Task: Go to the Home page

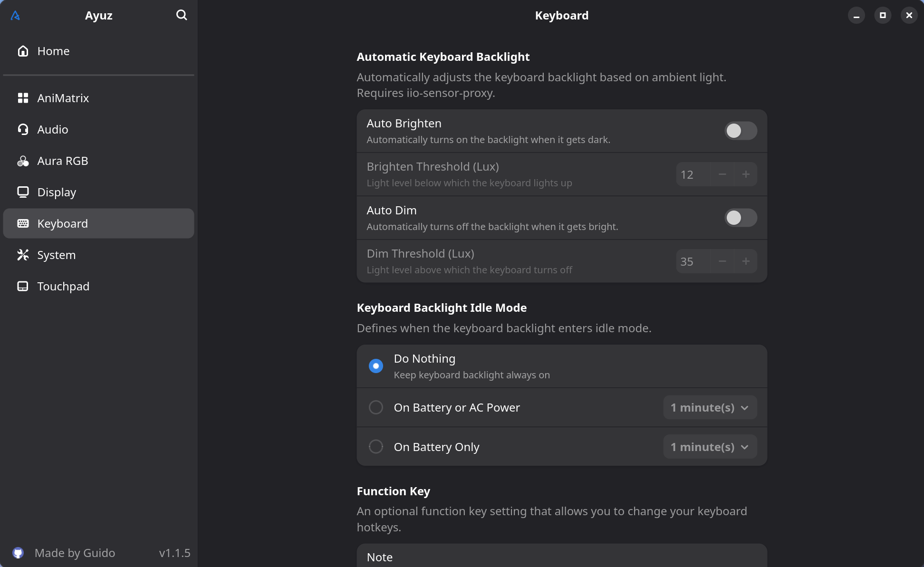Action: pyautogui.click(x=98, y=51)
